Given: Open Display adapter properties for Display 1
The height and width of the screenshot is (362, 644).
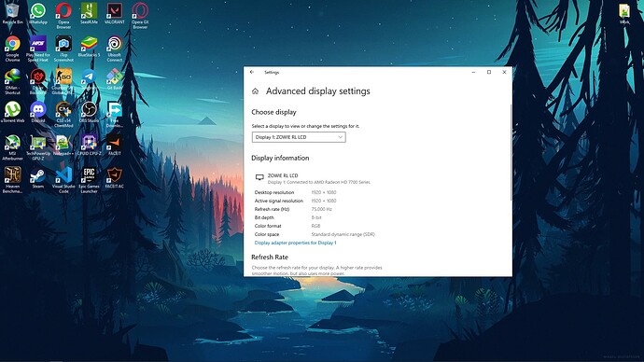Looking at the screenshot, I should click(295, 243).
